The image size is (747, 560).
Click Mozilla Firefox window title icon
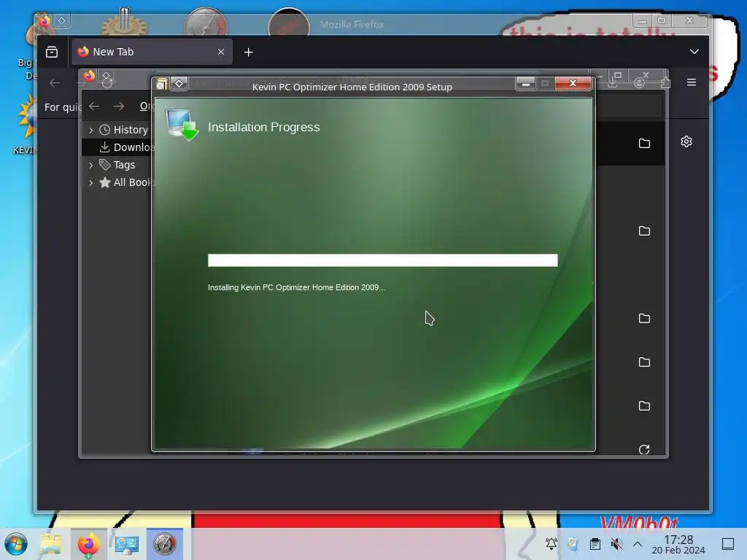tap(44, 21)
